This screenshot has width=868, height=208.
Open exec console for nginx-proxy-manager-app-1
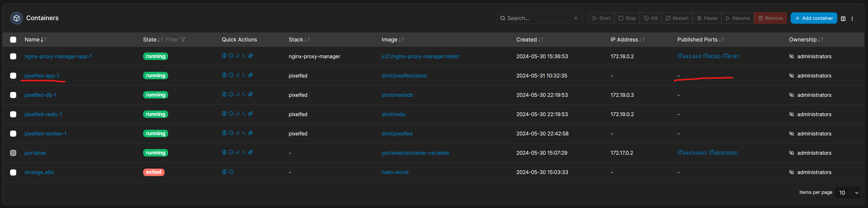point(244,56)
